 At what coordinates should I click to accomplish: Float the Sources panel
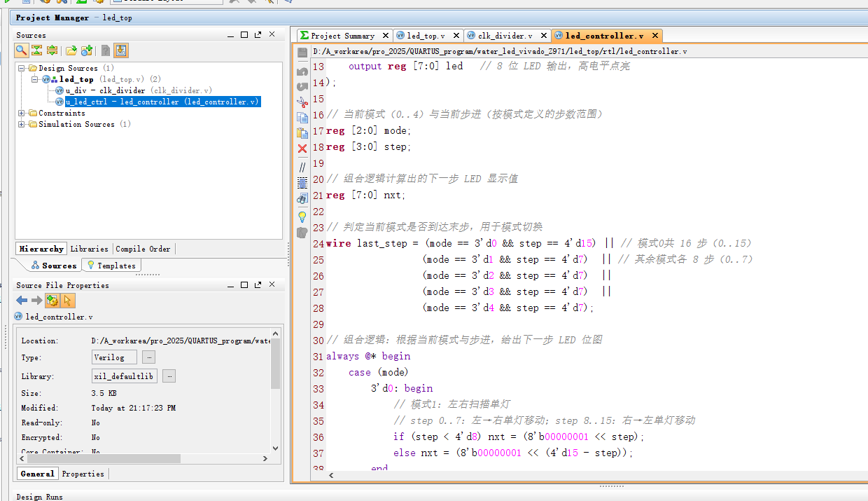[x=258, y=35]
